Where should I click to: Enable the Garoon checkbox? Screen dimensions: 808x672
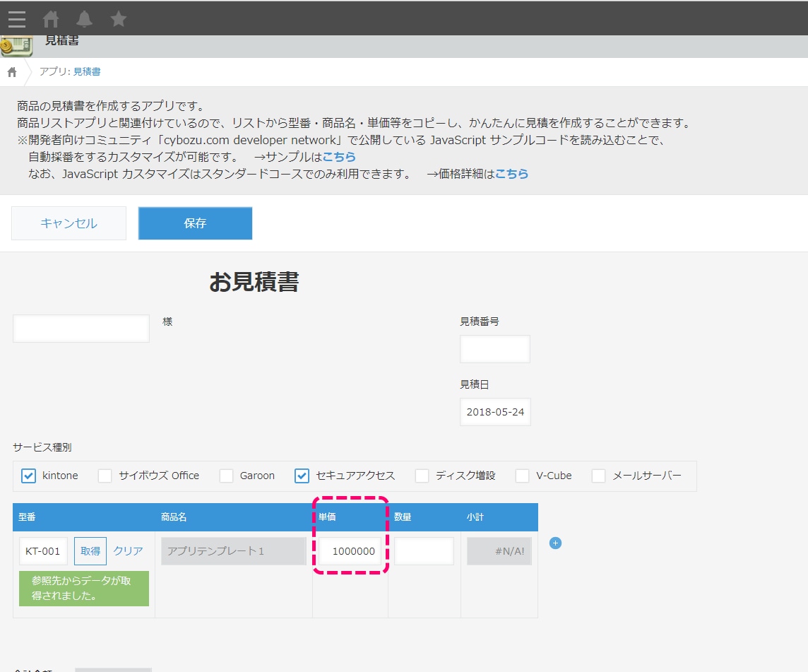click(226, 476)
